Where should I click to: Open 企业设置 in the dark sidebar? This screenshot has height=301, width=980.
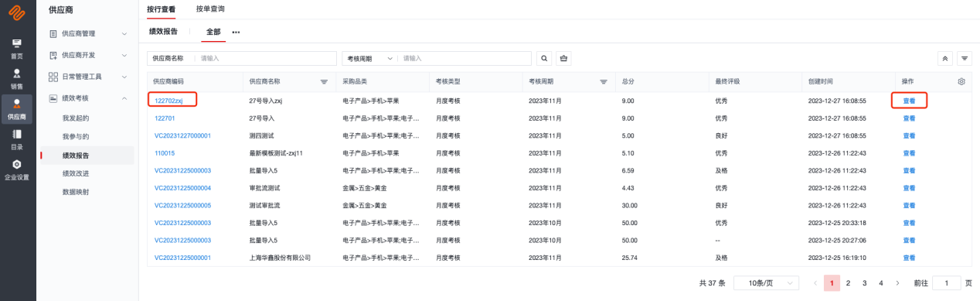click(x=17, y=169)
